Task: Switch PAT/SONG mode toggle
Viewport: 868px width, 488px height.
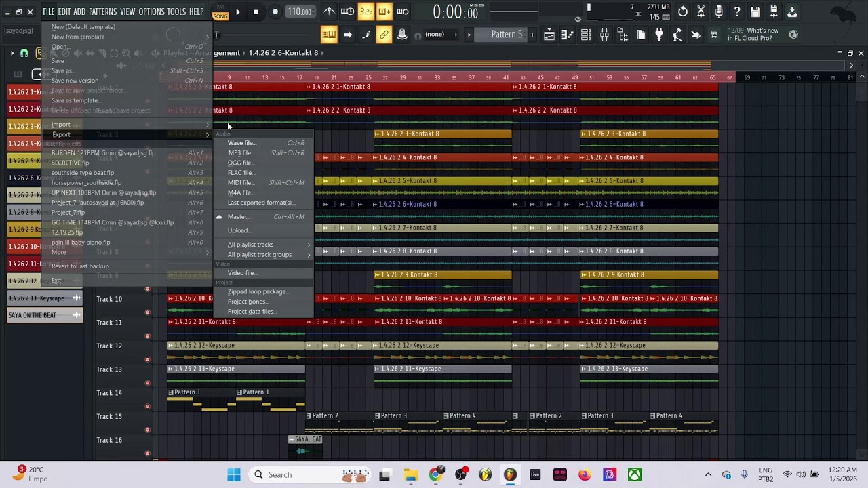Action: tap(220, 12)
